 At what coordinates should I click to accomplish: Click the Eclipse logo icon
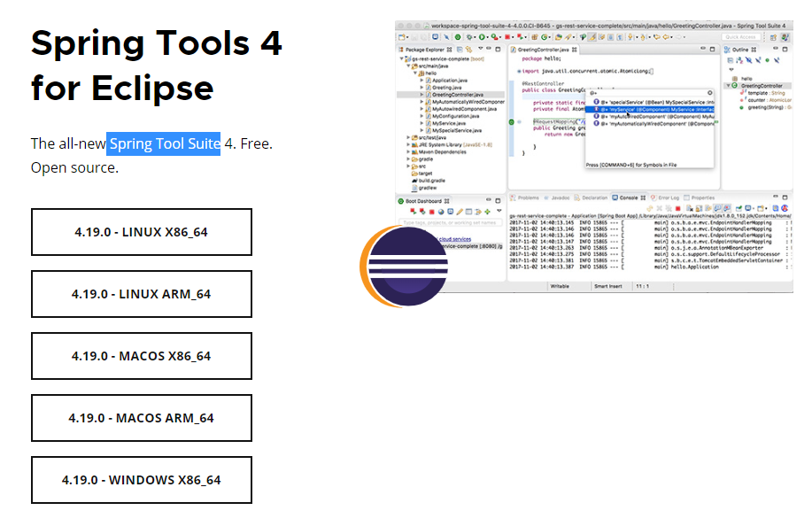coord(404,267)
